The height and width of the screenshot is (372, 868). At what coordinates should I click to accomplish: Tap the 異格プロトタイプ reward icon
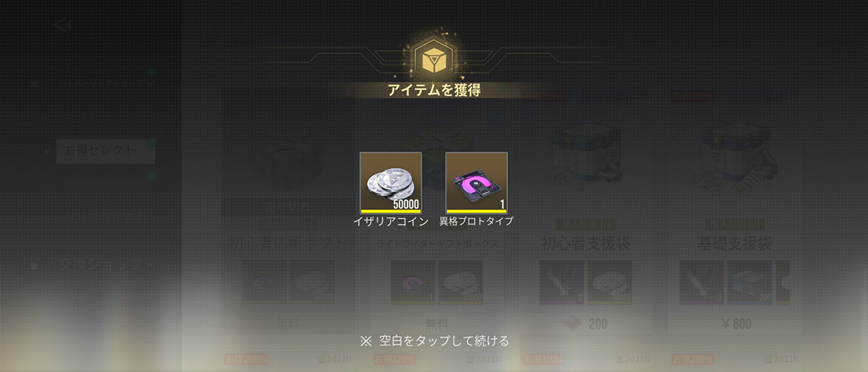click(476, 183)
